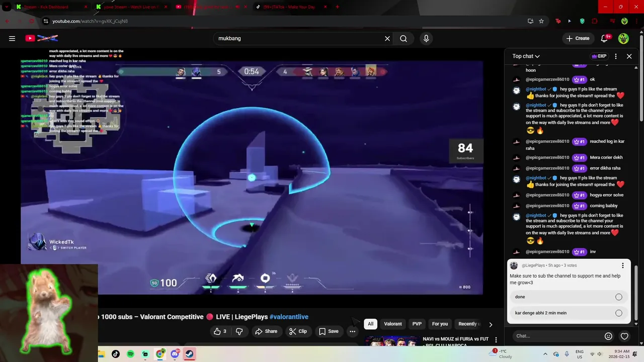Click chat message 'hogya error solve'
The height and width of the screenshot is (362, 644).
pos(606,195)
